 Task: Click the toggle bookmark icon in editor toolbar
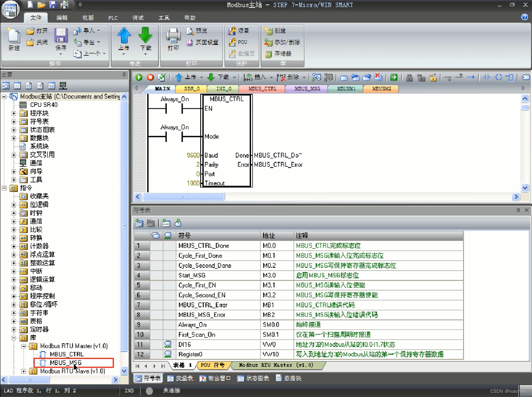(x=344, y=78)
